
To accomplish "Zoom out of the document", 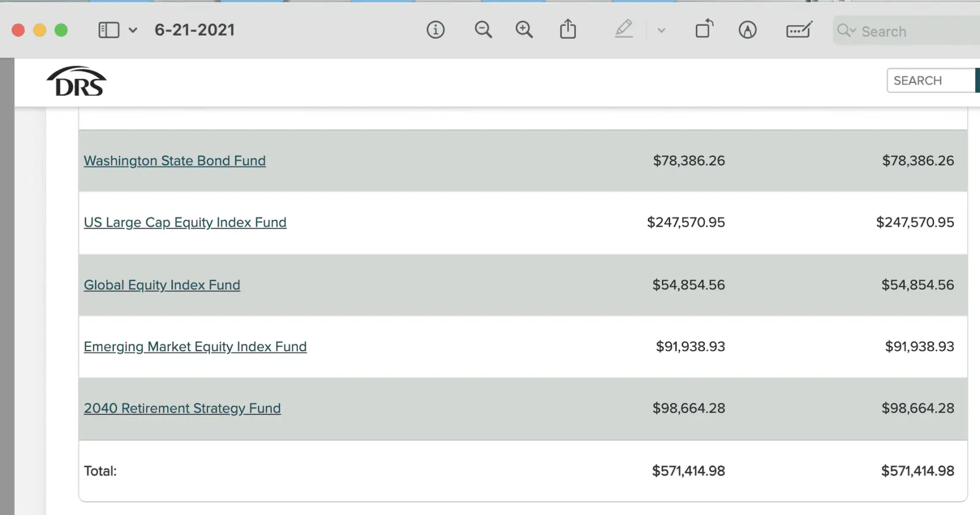I will (x=483, y=30).
